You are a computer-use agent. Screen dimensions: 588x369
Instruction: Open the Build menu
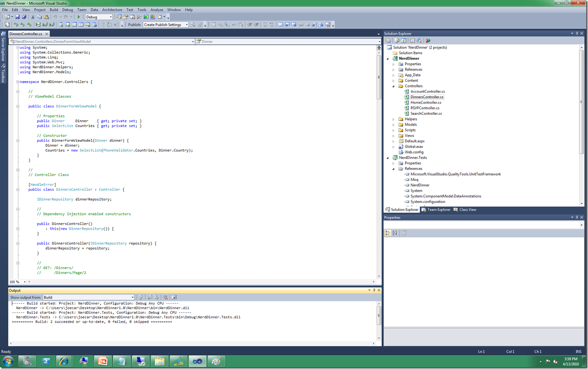point(54,10)
